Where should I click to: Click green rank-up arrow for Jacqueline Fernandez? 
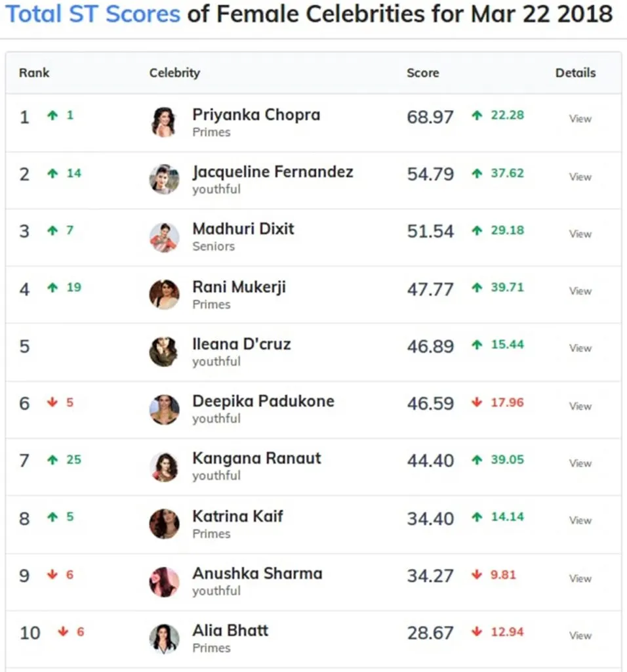pyautogui.click(x=52, y=173)
